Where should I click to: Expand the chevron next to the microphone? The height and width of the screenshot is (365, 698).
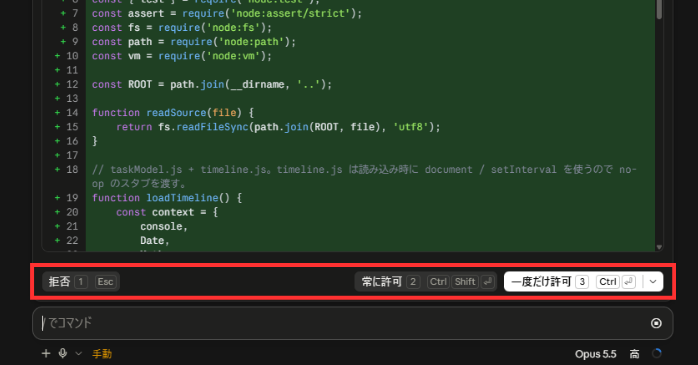[x=78, y=353]
